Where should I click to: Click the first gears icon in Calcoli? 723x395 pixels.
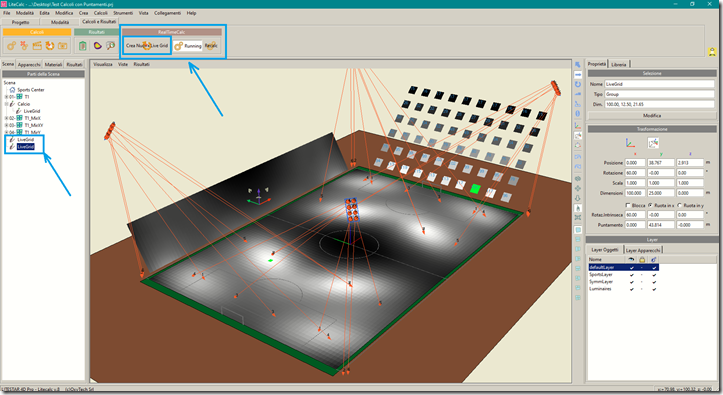click(x=11, y=46)
